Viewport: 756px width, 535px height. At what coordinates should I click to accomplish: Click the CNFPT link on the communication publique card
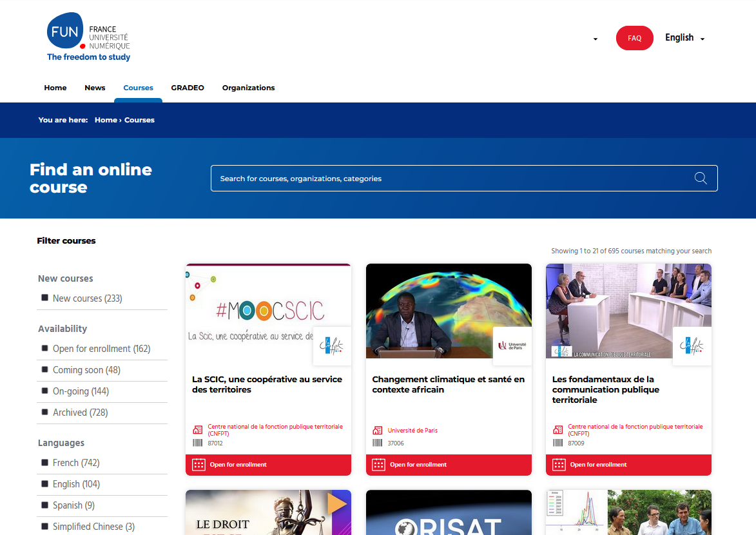tap(635, 430)
